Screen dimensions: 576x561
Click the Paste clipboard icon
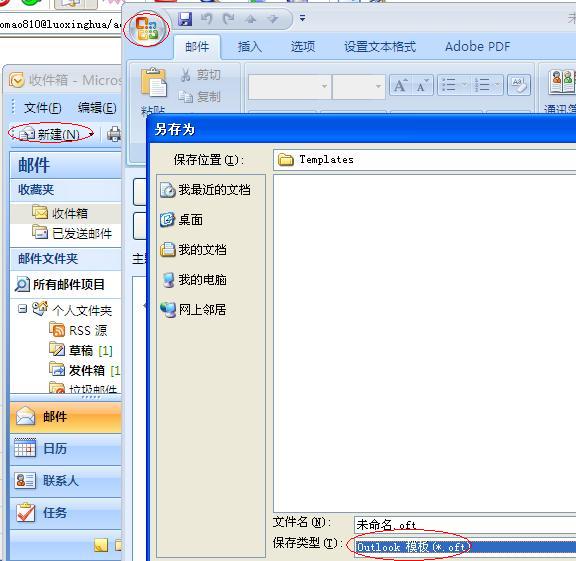tap(153, 83)
